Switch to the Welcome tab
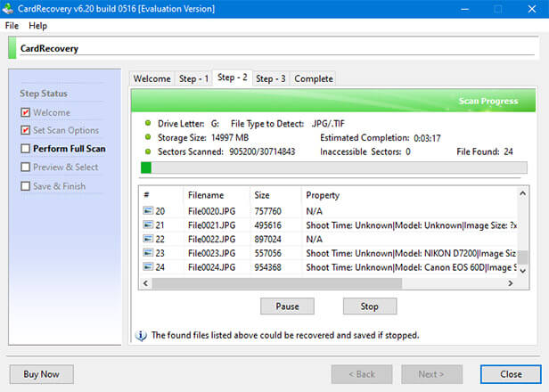Viewport: 549px width, 392px height. pyautogui.click(x=152, y=78)
